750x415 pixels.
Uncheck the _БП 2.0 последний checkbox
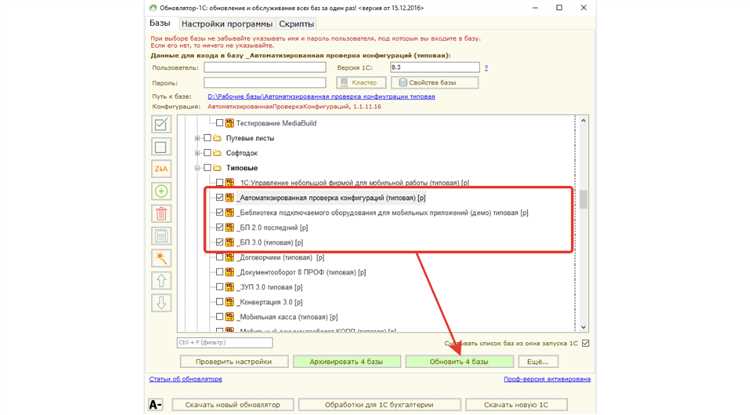point(220,227)
